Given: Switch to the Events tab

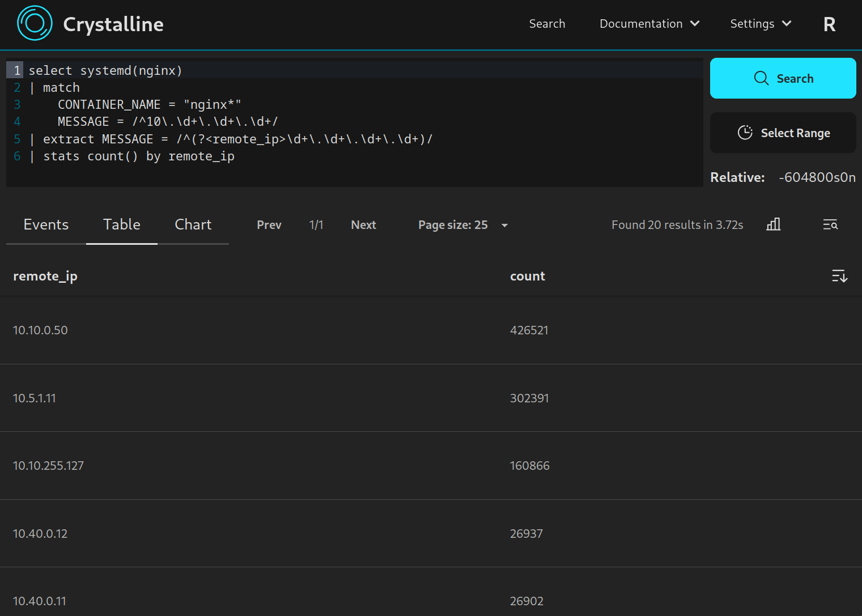Looking at the screenshot, I should 46,225.
